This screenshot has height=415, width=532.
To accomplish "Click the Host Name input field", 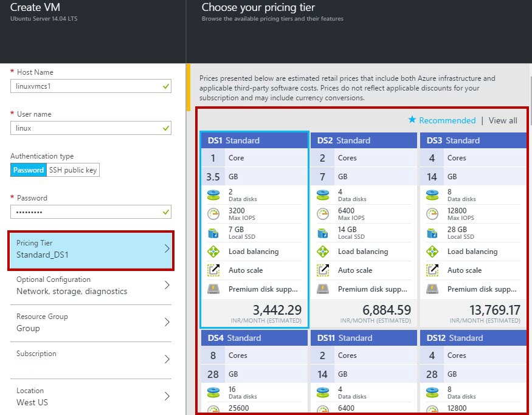I will (91, 86).
